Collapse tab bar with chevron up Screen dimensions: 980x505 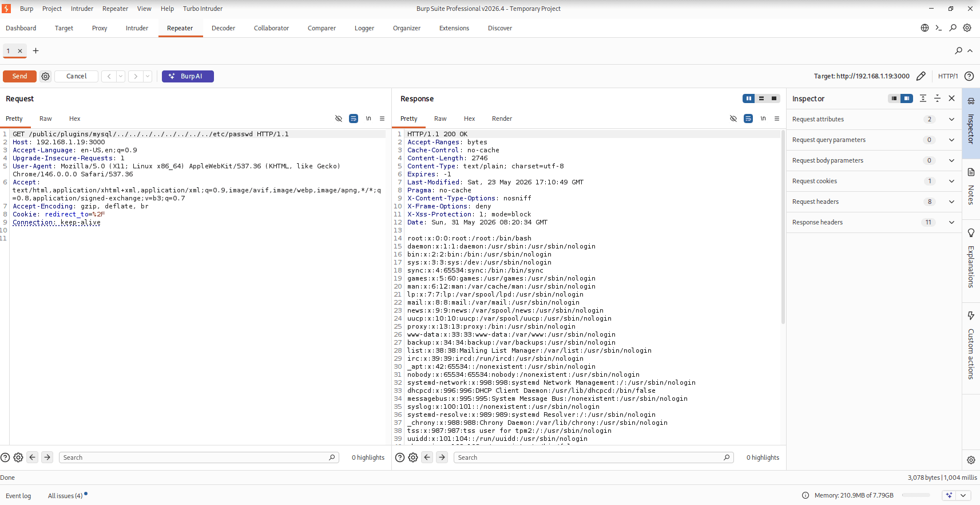[970, 51]
